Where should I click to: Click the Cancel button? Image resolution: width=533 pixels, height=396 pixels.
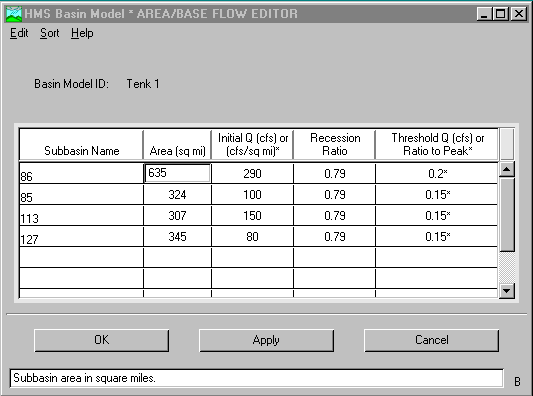431,340
